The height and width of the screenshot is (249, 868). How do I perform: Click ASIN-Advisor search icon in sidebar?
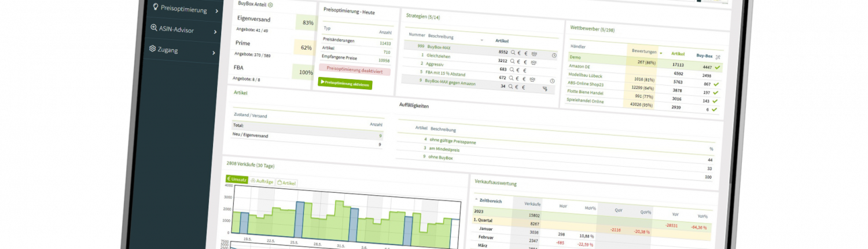point(153,28)
